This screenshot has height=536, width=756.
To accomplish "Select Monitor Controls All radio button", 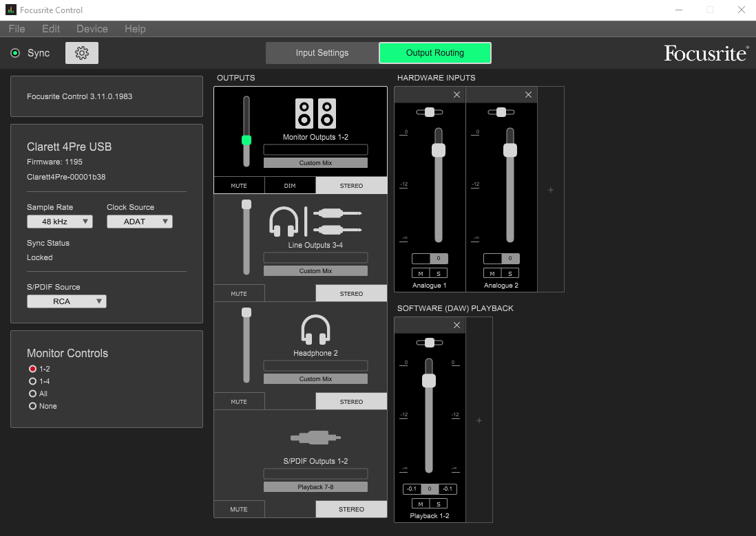I will click(x=33, y=394).
